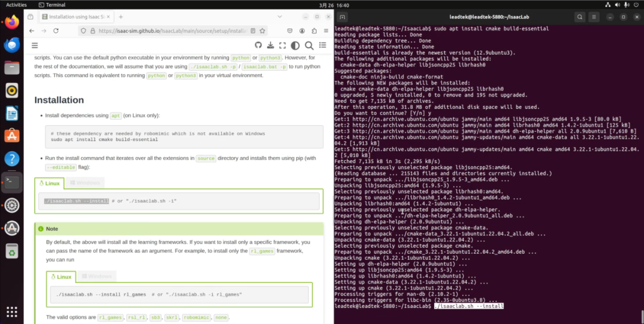The width and height of the screenshot is (644, 324).
Task: Select Linux tab above rl_games command
Action: [61, 276]
